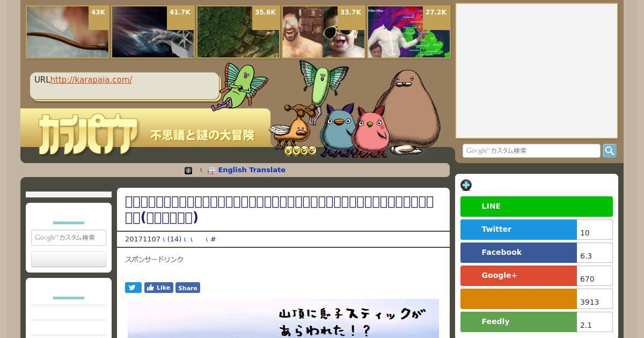Image resolution: width=644 pixels, height=338 pixels.
Task: Open the 41.7K popular article thumbnail
Action: (x=153, y=32)
